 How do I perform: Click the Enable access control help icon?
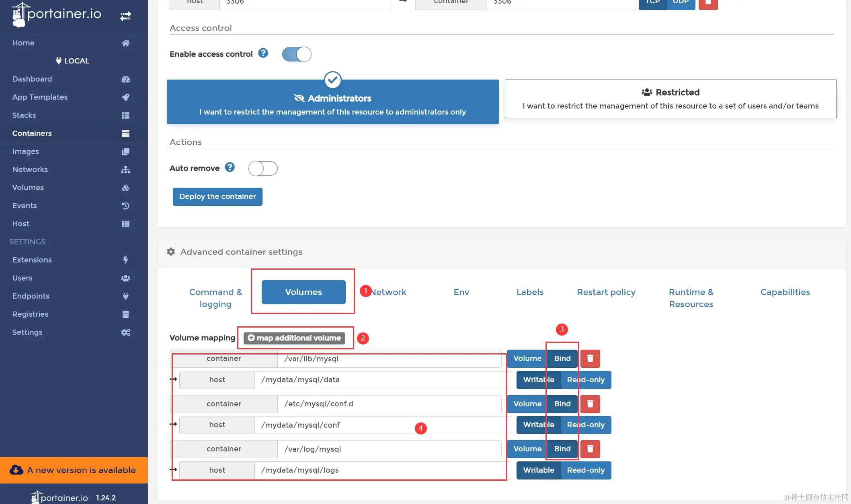[263, 53]
